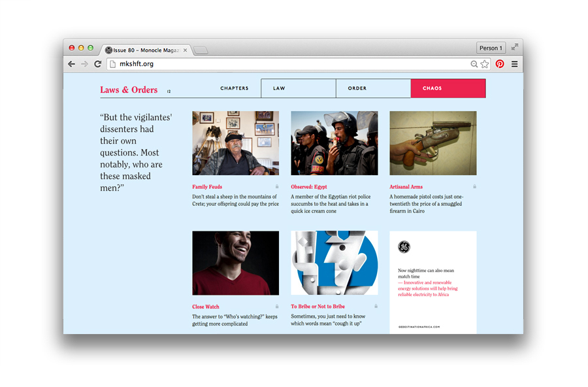Bookmark the page with the star icon
Viewport: 588px width, 387px height.
485,64
